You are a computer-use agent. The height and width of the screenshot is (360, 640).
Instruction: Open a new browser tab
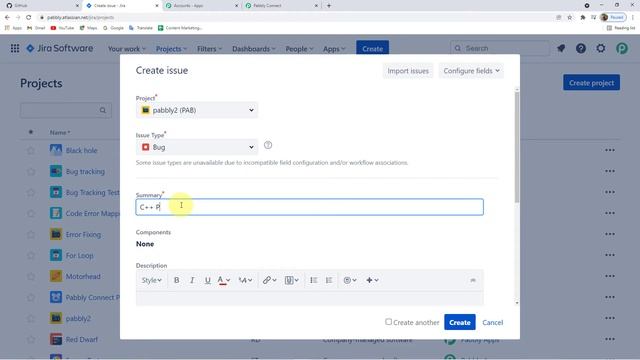[329, 6]
